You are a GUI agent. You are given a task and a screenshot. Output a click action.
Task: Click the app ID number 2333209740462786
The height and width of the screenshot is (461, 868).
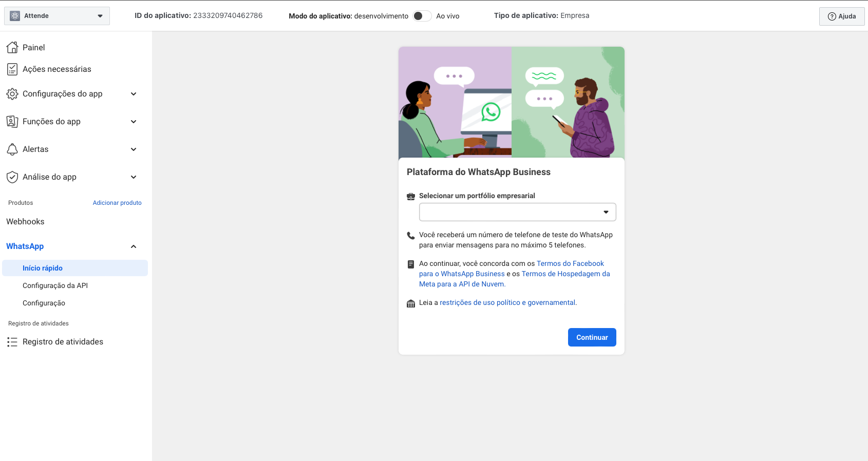(x=228, y=15)
